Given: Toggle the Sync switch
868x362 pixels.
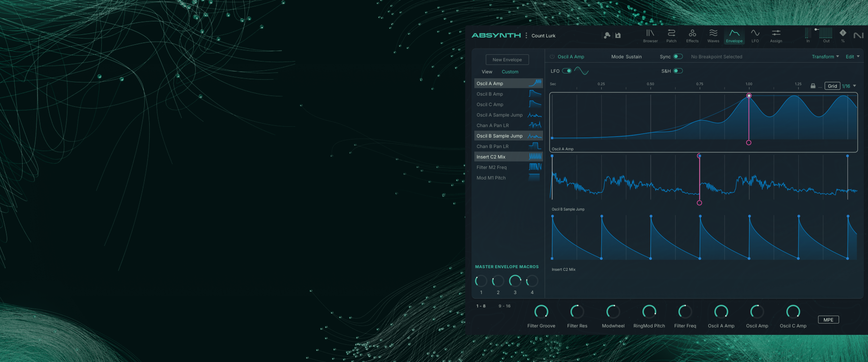Looking at the screenshot, I should click(678, 57).
